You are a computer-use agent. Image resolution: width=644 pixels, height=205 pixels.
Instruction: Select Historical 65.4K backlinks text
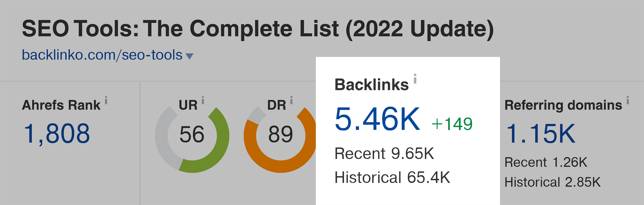[392, 177]
